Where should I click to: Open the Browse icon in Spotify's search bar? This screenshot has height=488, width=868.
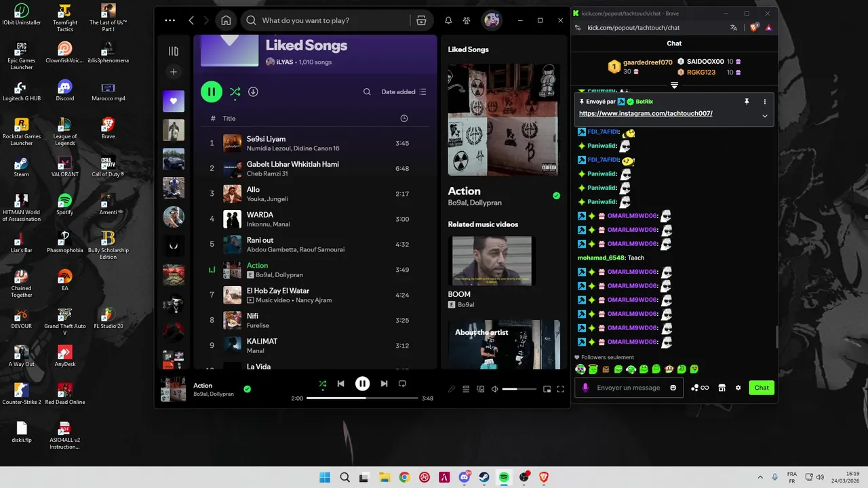coord(421,20)
